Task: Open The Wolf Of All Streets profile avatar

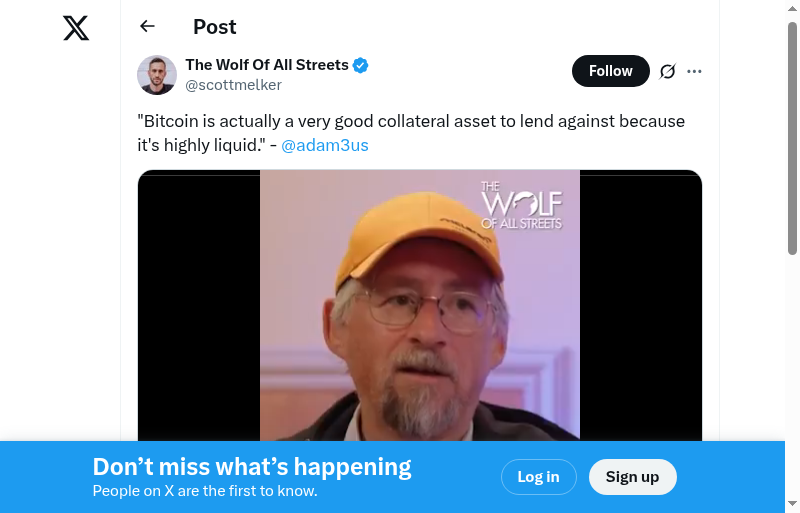Action: 157,75
